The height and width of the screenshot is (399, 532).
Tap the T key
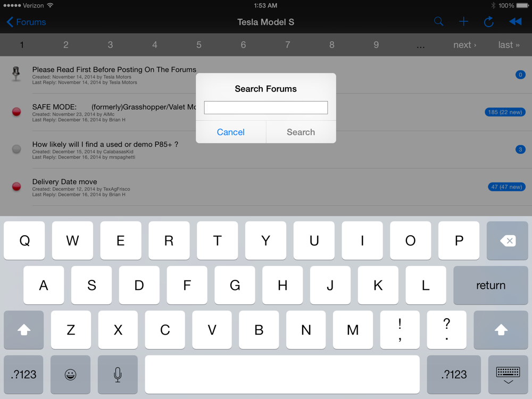[x=218, y=240]
